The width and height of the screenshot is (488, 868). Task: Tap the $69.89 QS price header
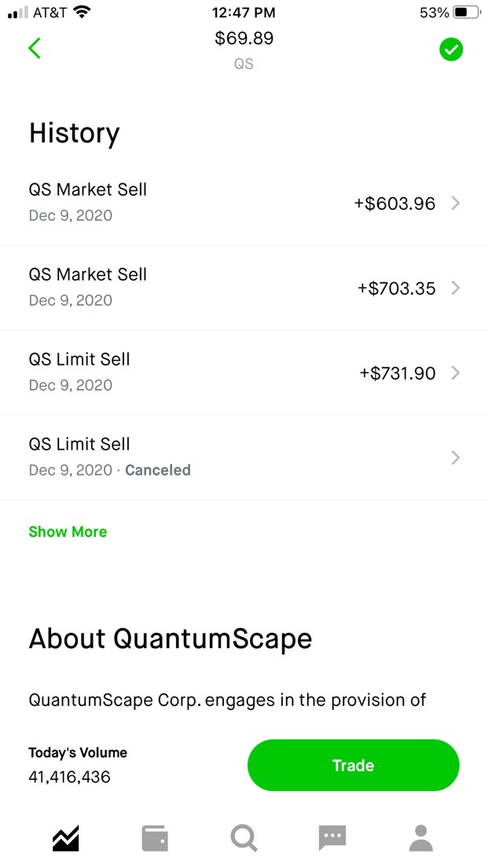tap(244, 50)
